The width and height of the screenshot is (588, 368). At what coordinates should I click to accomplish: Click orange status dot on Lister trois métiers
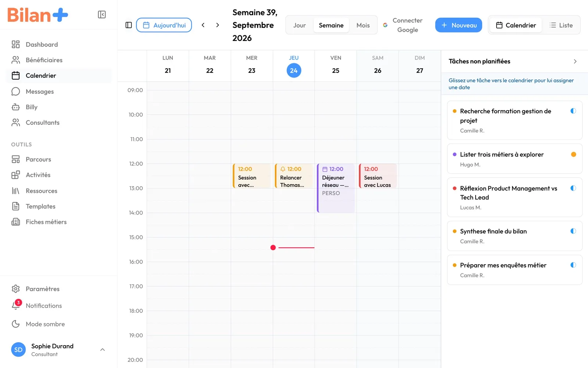point(573,154)
